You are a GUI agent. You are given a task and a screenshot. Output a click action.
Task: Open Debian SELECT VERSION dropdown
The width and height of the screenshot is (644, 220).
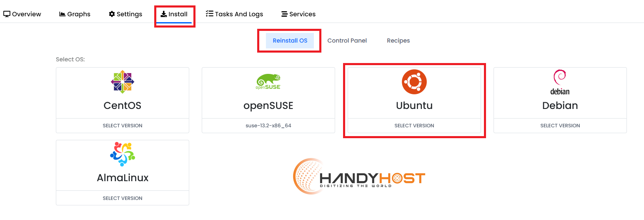click(560, 126)
